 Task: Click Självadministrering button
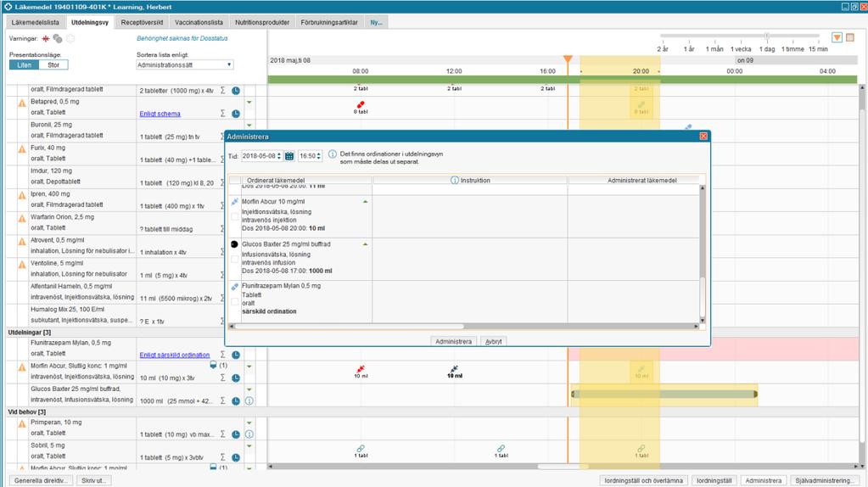click(825, 480)
